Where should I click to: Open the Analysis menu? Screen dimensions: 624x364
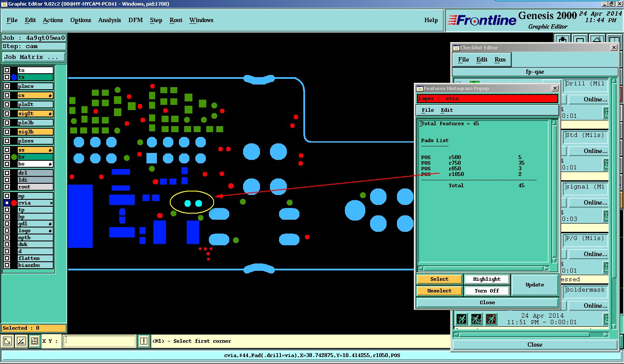coord(110,20)
